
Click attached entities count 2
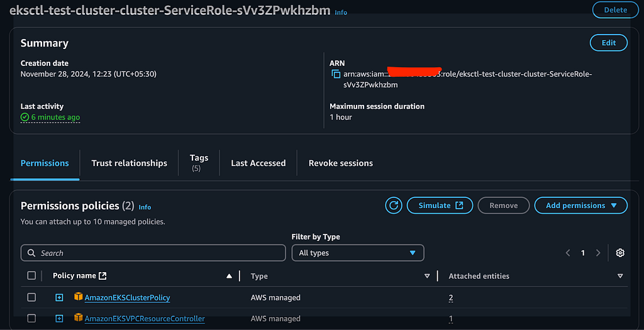coord(451,297)
